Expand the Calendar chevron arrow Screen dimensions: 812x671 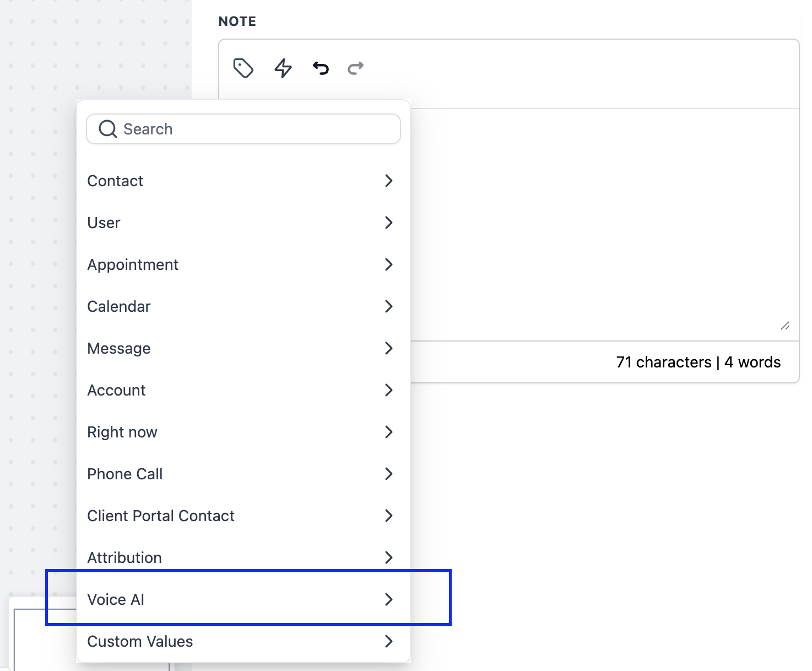pos(388,306)
